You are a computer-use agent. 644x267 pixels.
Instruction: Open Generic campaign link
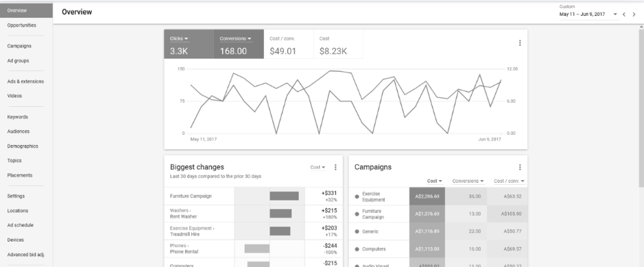click(370, 231)
